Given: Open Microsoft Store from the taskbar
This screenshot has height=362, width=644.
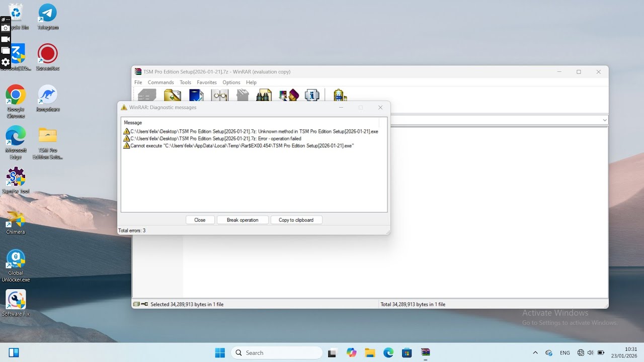Looking at the screenshot, I should coord(407,353).
